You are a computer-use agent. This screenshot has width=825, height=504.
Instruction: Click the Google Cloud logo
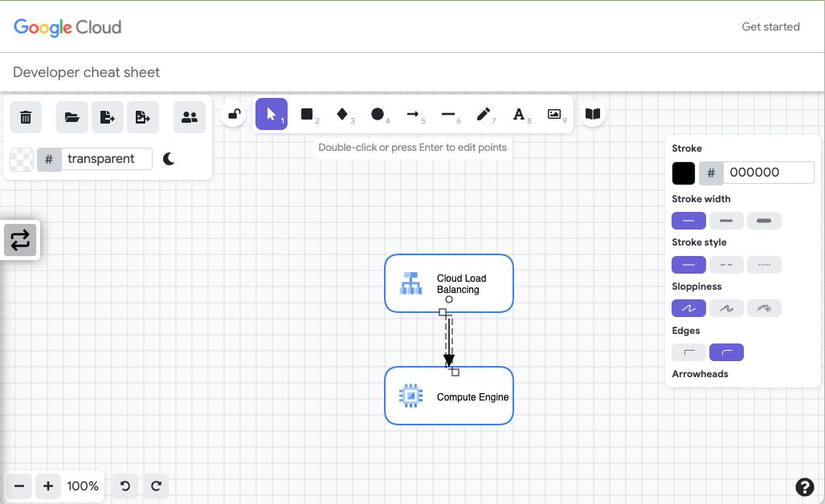click(x=67, y=27)
